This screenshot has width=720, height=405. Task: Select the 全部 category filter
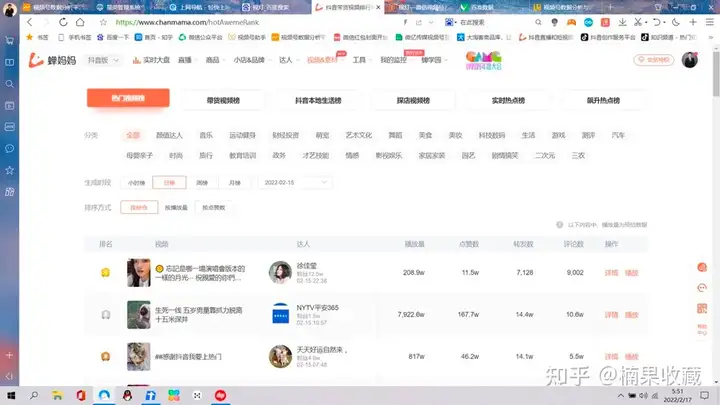pos(133,135)
